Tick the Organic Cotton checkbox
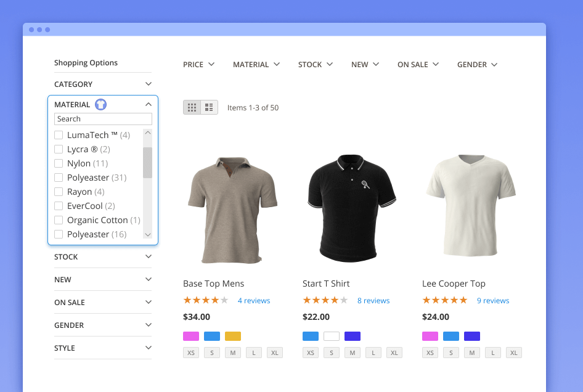This screenshot has height=392, width=583. click(59, 220)
